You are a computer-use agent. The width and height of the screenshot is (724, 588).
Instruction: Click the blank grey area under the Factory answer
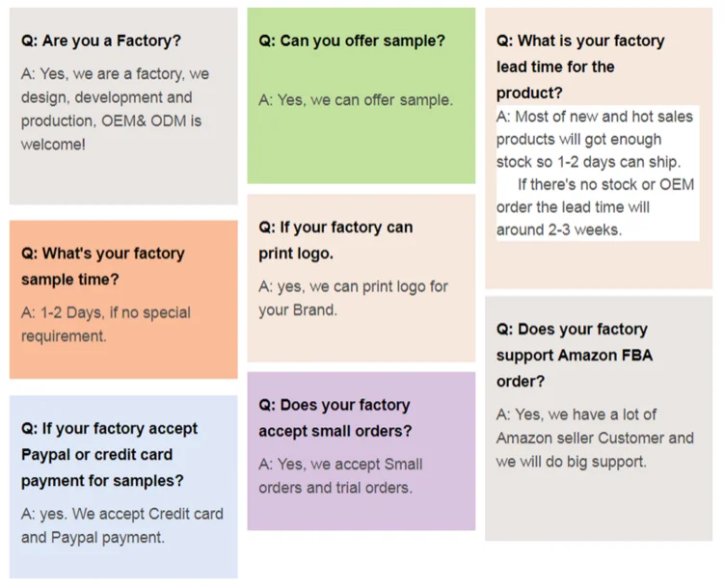coord(122,178)
